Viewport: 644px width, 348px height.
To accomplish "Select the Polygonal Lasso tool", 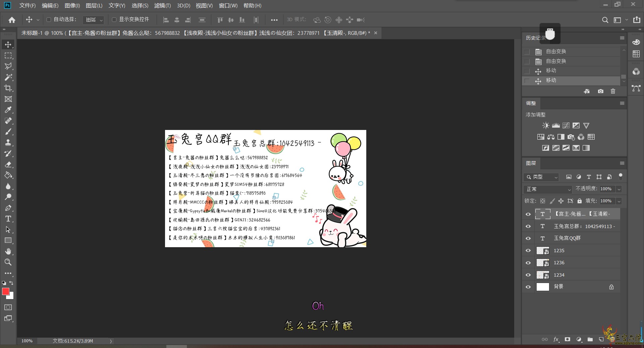I will coord(8,66).
